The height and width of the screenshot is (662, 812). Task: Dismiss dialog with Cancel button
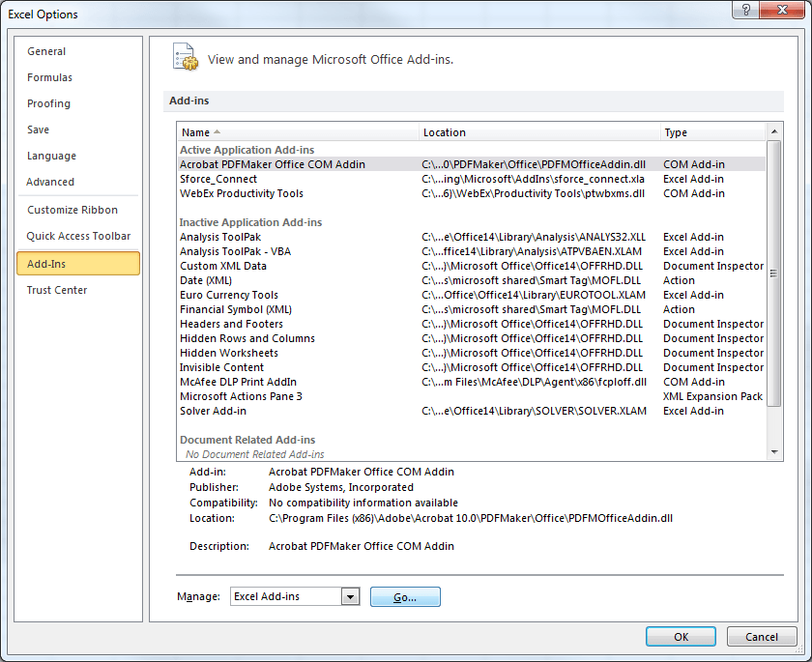(762, 637)
